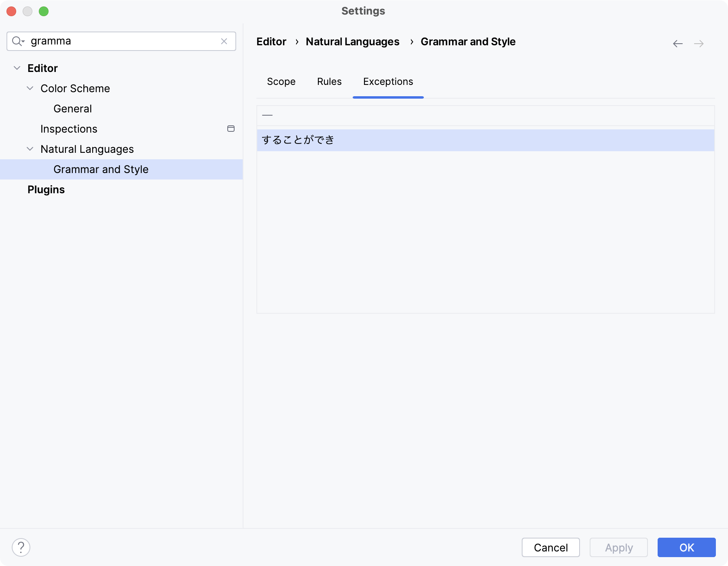Collapse the Natural Languages node
Screen dimensions: 728x566
click(x=30, y=149)
